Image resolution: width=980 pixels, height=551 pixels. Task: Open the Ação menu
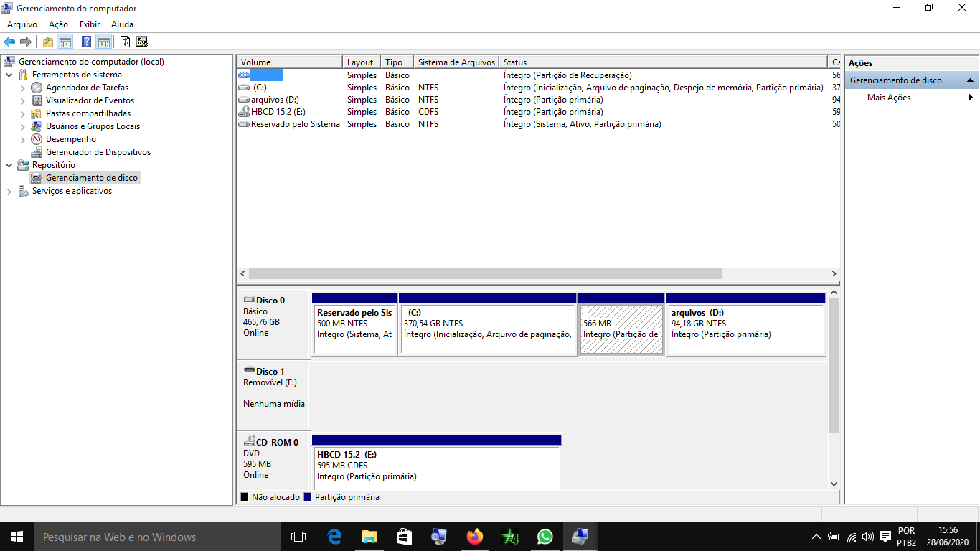58,24
